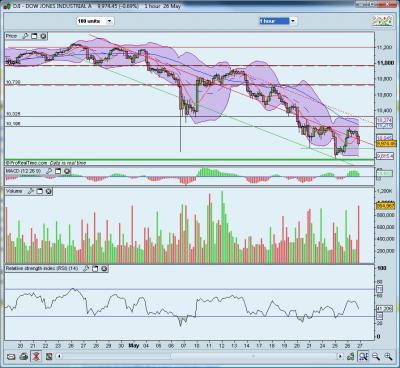Click the zoom out magnifier icon
Screen dimensions: 400x368
[376, 357]
